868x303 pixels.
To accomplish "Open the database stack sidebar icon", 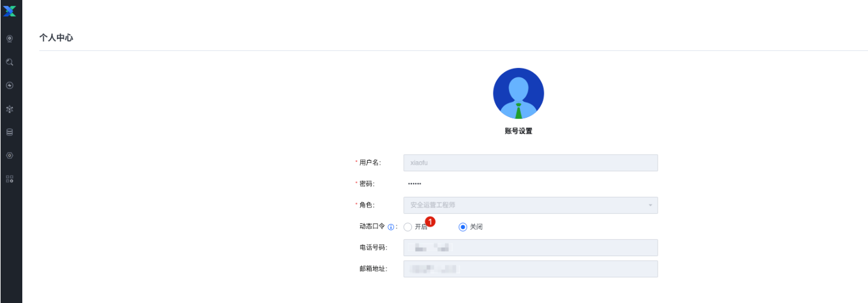I will pyautogui.click(x=9, y=132).
